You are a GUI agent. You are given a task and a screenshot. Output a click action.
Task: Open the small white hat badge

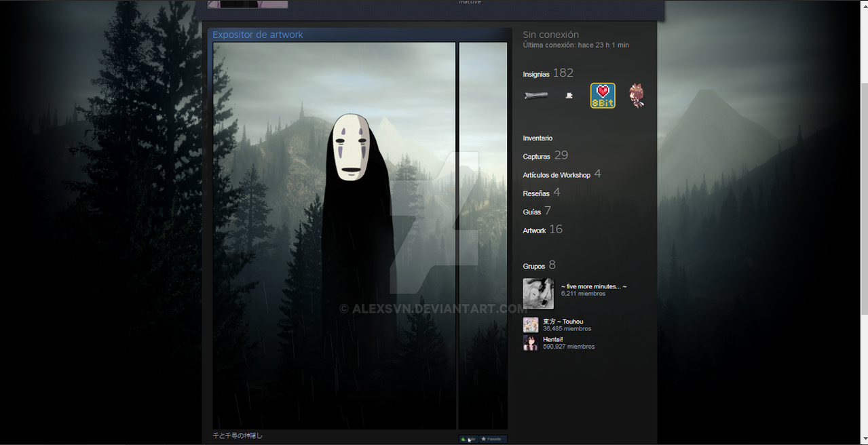(569, 96)
